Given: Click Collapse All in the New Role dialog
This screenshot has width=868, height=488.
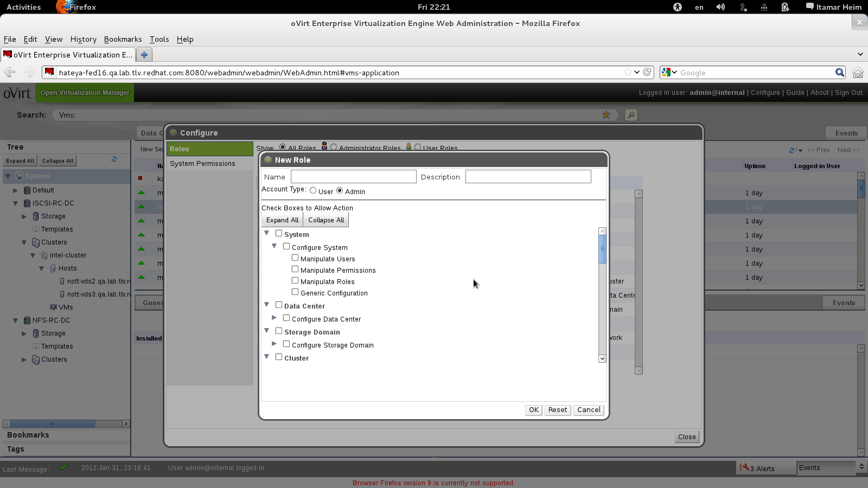Looking at the screenshot, I should [326, 220].
